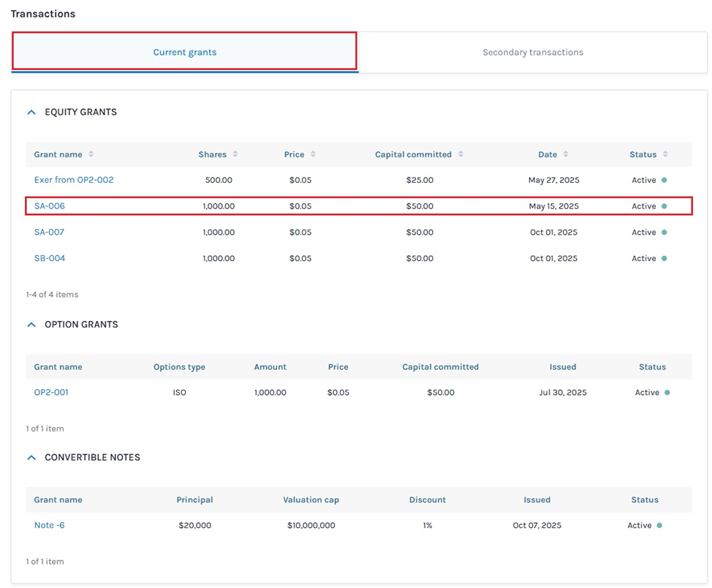Sort equity grants by Date icon
The image size is (712, 588).
tap(566, 154)
